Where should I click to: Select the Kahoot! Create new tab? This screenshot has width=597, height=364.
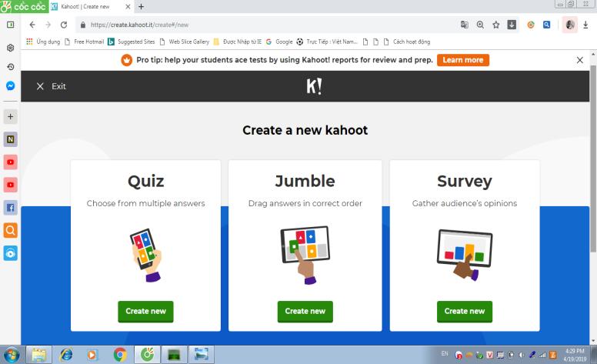click(x=91, y=6)
